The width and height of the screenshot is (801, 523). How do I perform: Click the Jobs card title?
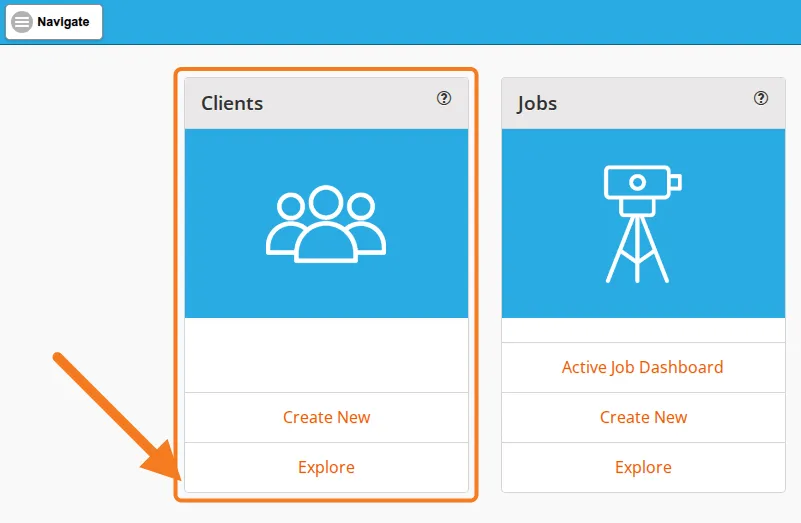pos(536,104)
